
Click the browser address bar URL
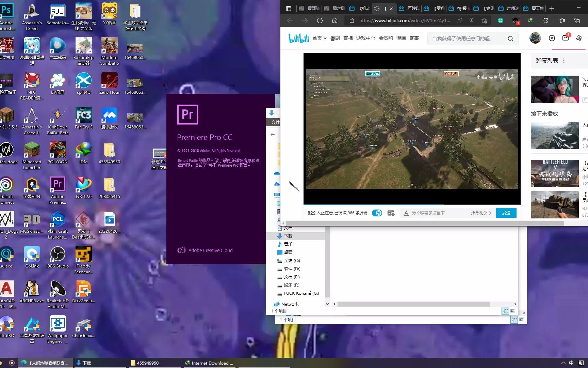click(404, 20)
